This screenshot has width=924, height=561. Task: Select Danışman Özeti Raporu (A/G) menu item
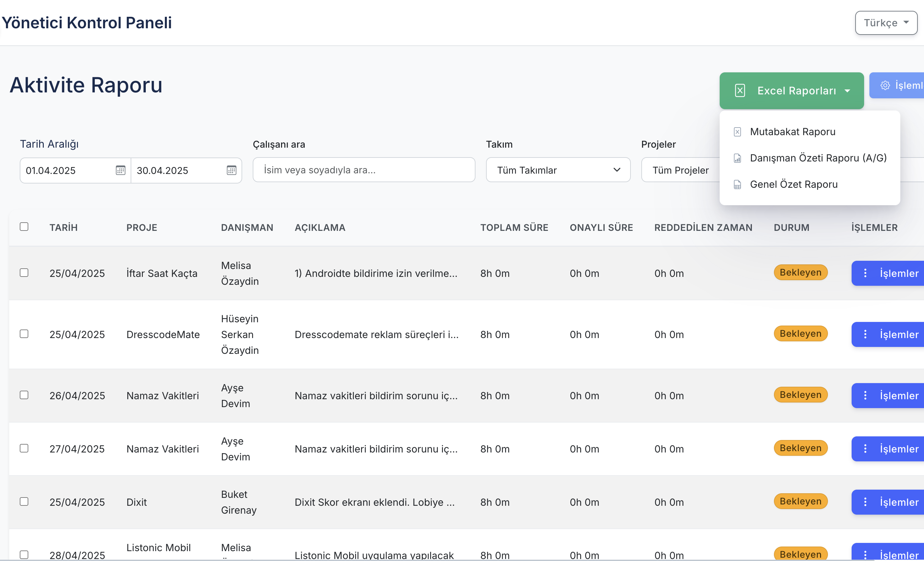pyautogui.click(x=809, y=158)
